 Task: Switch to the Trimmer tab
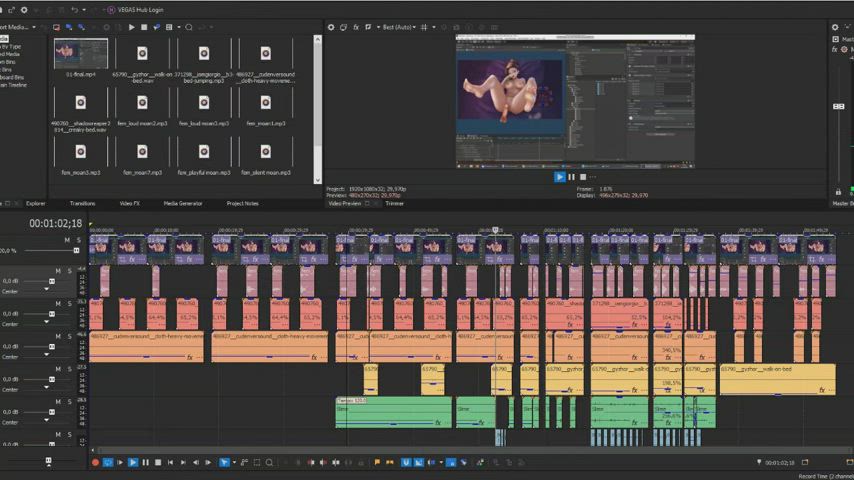pos(394,203)
